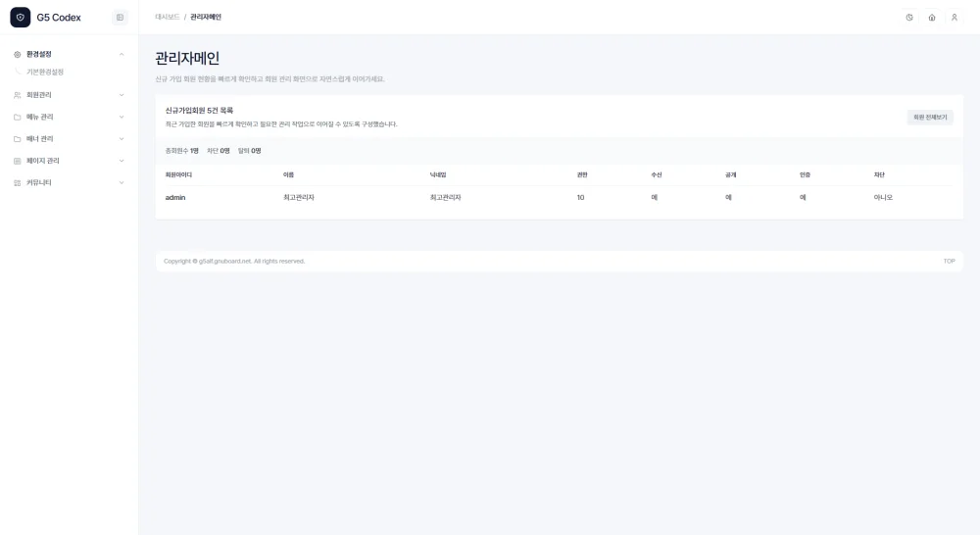Screen dimensions: 980x535
Task: Click the 공개 column header
Action: pos(730,175)
